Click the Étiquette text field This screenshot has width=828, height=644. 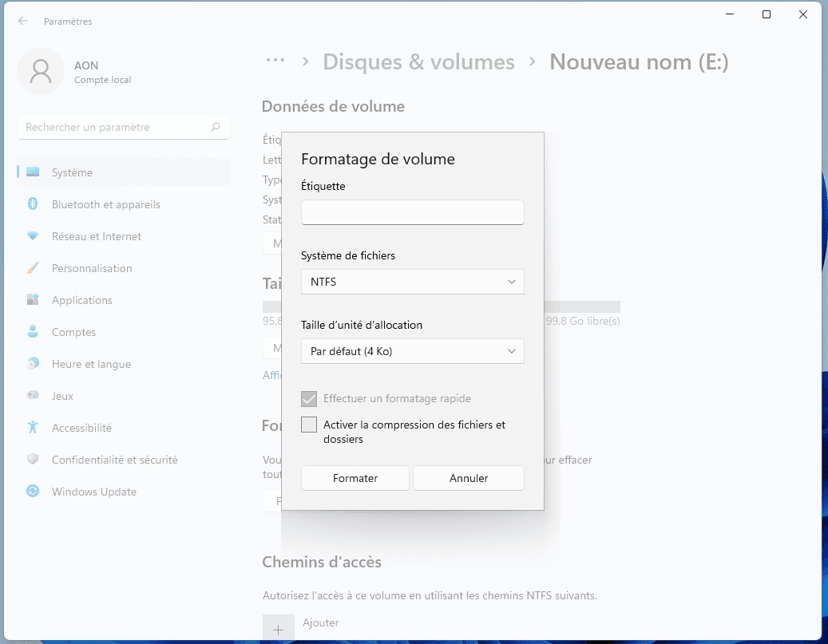(412, 212)
